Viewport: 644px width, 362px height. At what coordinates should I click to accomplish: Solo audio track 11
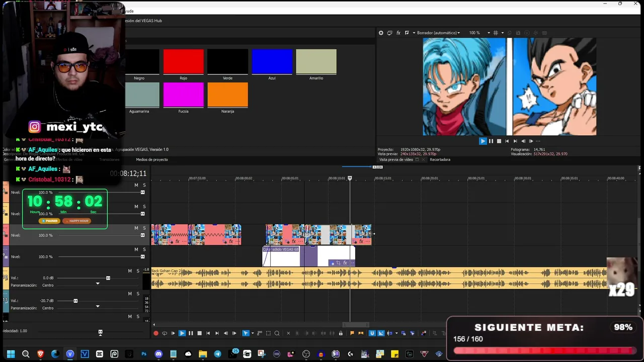click(x=138, y=294)
